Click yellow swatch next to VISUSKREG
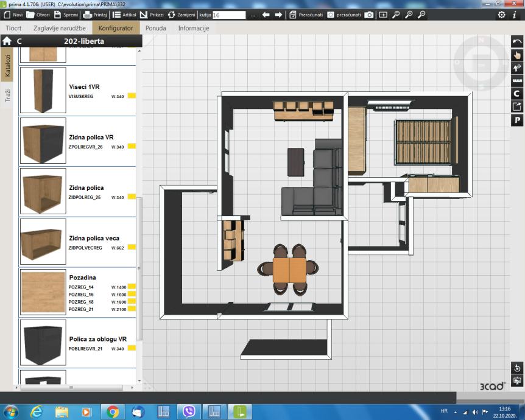 coord(132,96)
